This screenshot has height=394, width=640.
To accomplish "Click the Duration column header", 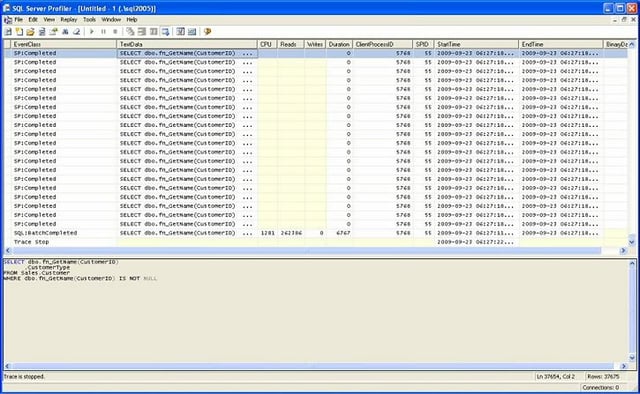I will pyautogui.click(x=339, y=44).
